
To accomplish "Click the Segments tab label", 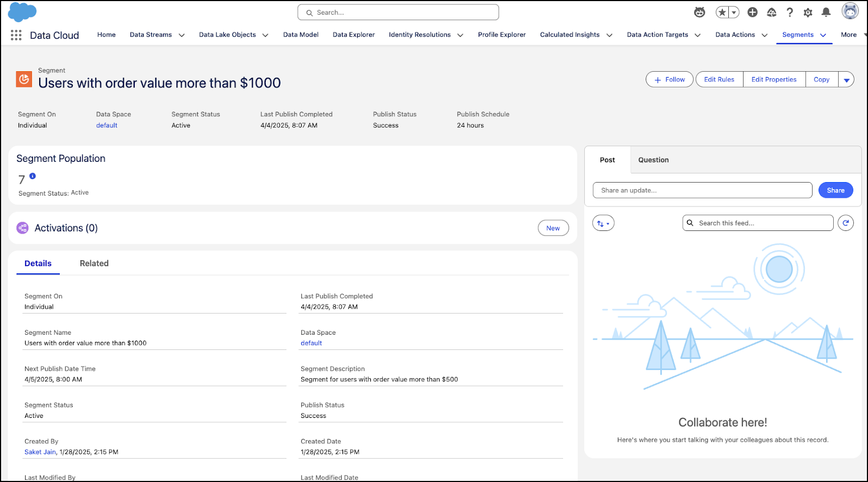I will [798, 35].
